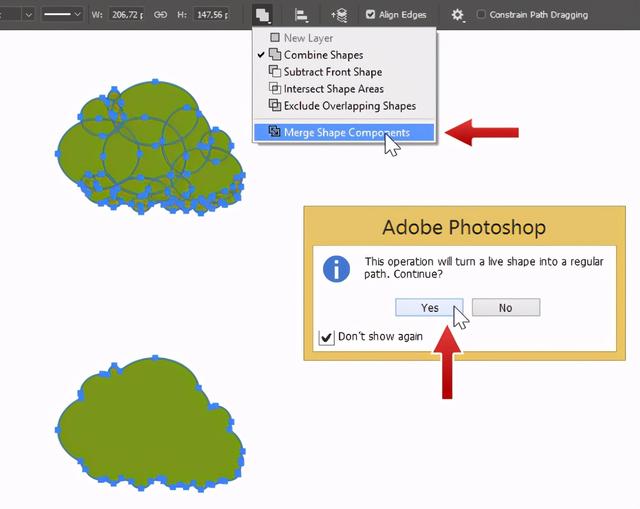Click the top anchor point of unmerged bush shape

[155, 82]
